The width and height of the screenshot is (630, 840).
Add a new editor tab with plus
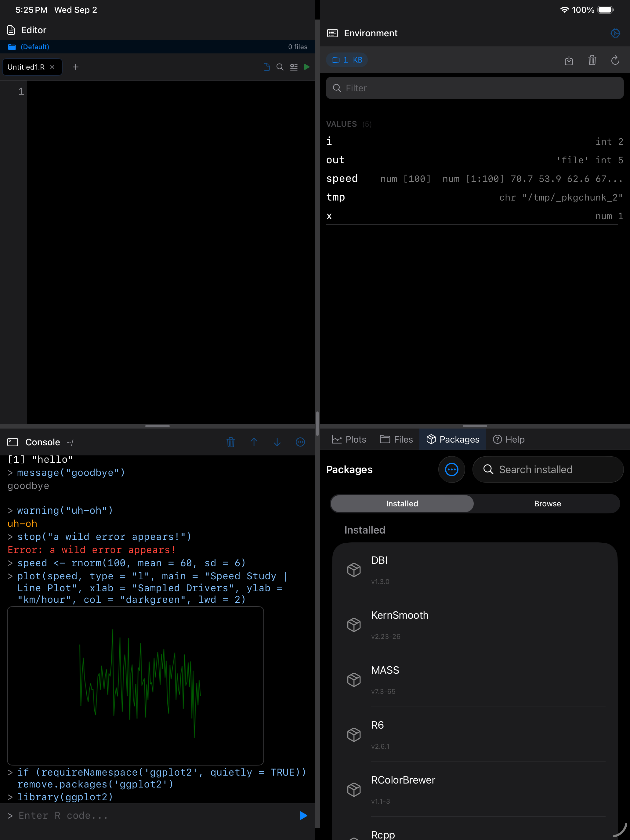[x=76, y=67]
